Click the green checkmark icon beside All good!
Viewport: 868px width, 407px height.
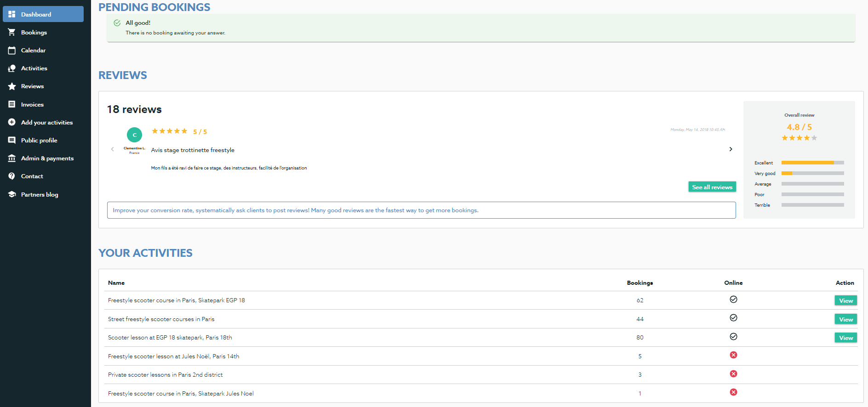[x=117, y=23]
